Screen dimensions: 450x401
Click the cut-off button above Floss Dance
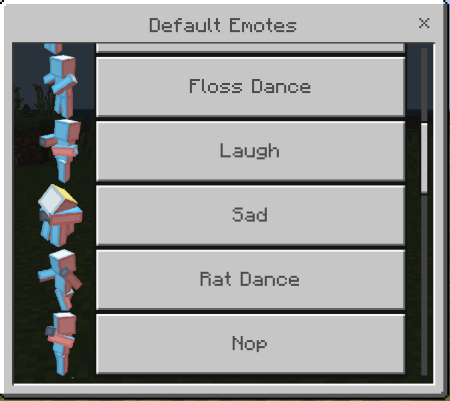pos(250,48)
